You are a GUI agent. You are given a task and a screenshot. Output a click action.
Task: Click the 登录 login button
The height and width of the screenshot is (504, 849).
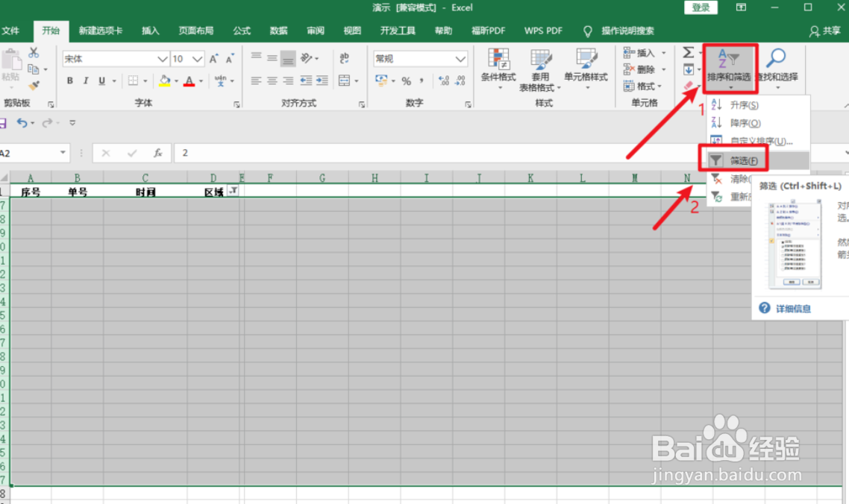tap(701, 7)
